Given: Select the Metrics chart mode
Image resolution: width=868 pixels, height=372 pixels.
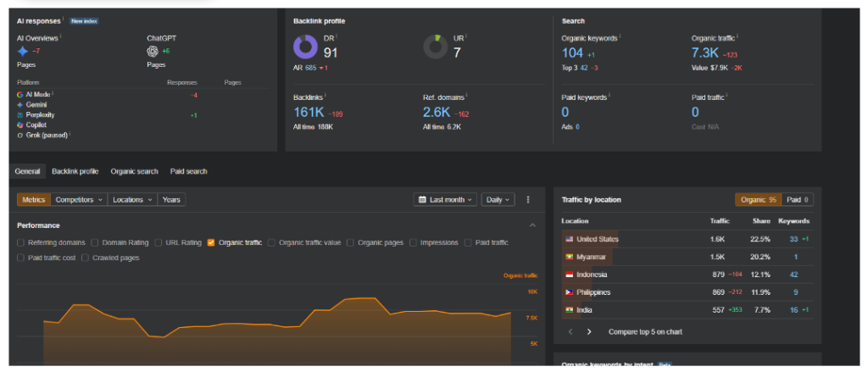Looking at the screenshot, I should coord(34,200).
